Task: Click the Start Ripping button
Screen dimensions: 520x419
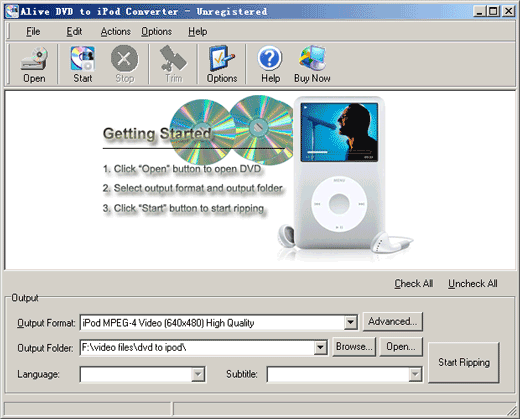Action: click(x=464, y=362)
